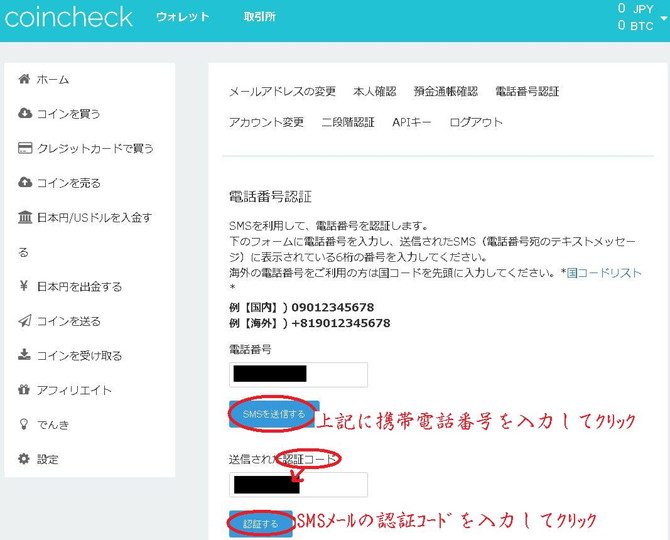Switch to the メールアドレスの変更 tab
Image resolution: width=670 pixels, height=540 pixels.
click(282, 91)
